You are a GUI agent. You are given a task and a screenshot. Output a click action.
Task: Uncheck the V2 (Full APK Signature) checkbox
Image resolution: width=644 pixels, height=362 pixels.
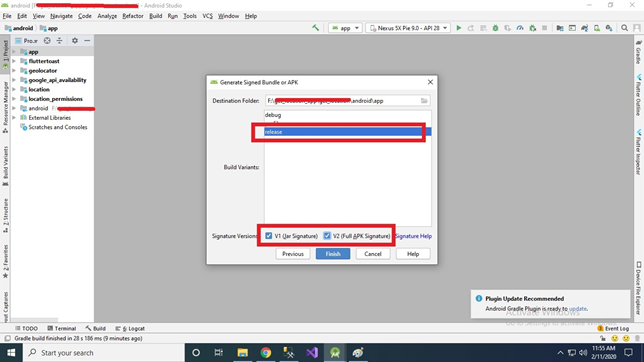327,236
